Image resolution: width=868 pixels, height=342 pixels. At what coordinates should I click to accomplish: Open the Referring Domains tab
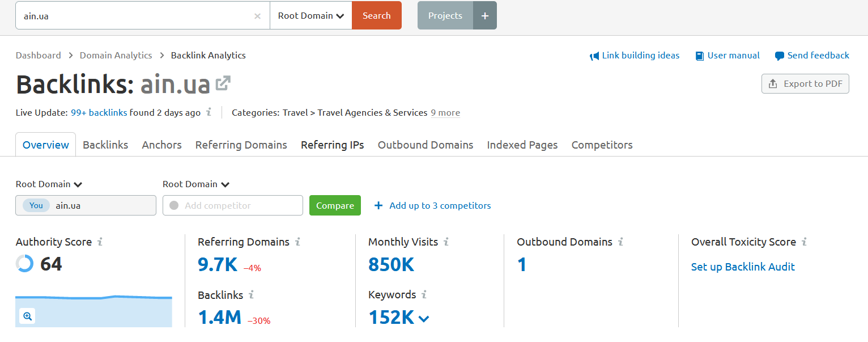tap(241, 145)
